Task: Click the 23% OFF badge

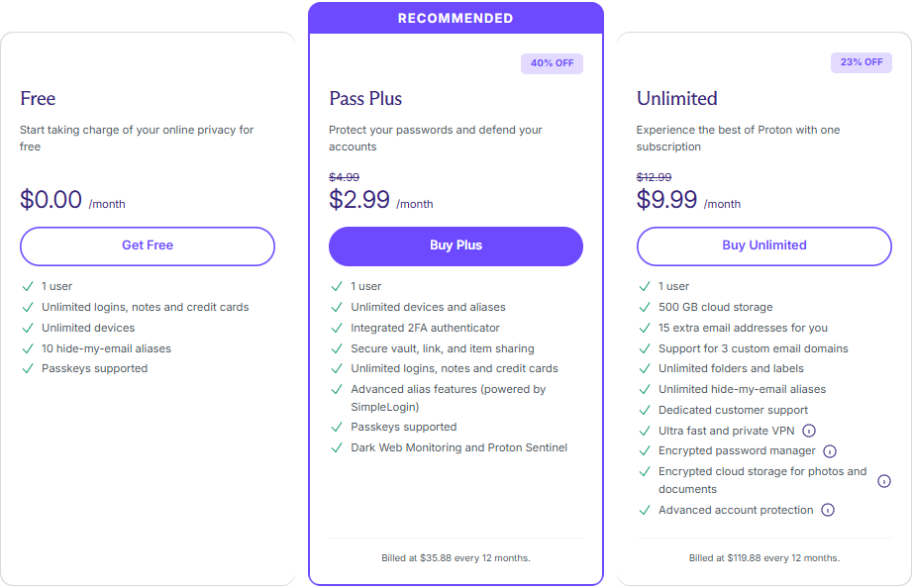Action: pos(861,61)
